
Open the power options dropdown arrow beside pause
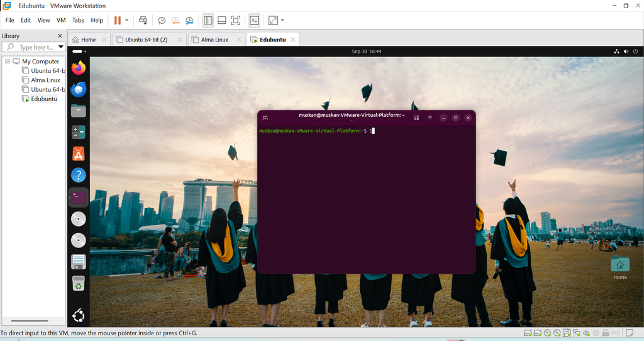pos(127,20)
